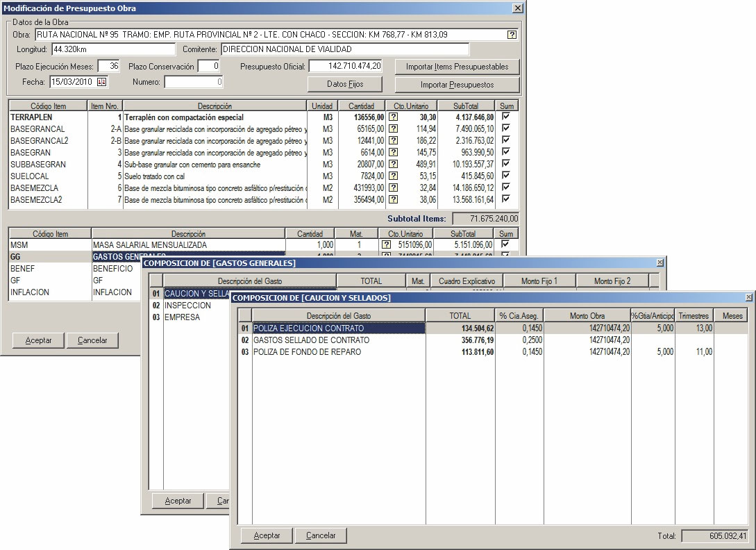Toggle Sum checkbox for MSM row

(505, 244)
